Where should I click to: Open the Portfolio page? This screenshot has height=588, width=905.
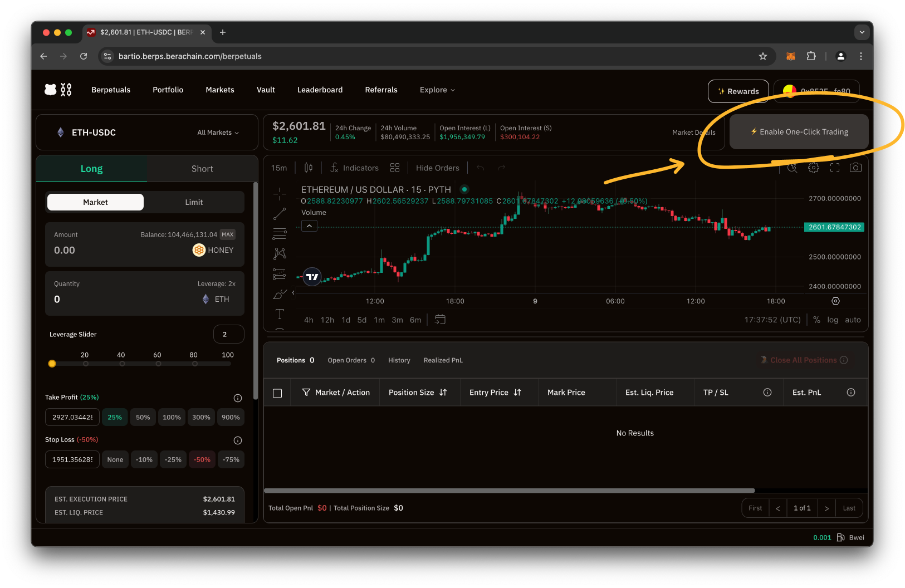pyautogui.click(x=168, y=90)
